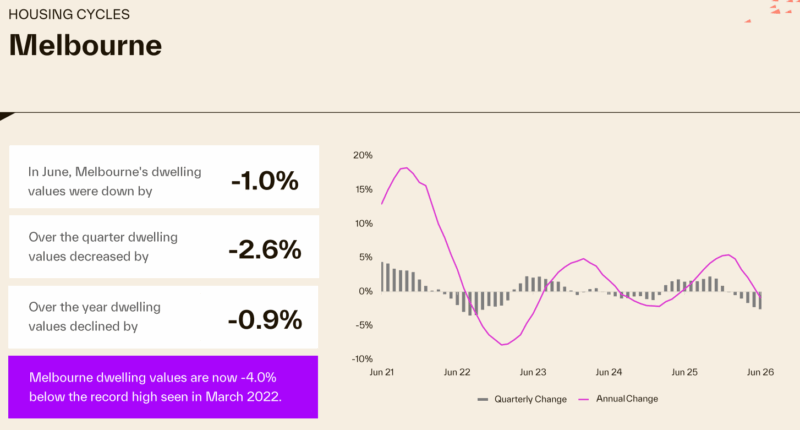Click the Jun 24 axis label
The height and width of the screenshot is (430, 800).
609,372
